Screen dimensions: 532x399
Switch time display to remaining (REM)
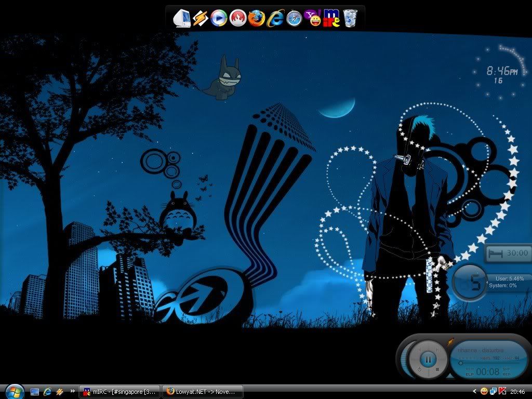[x=469, y=369]
